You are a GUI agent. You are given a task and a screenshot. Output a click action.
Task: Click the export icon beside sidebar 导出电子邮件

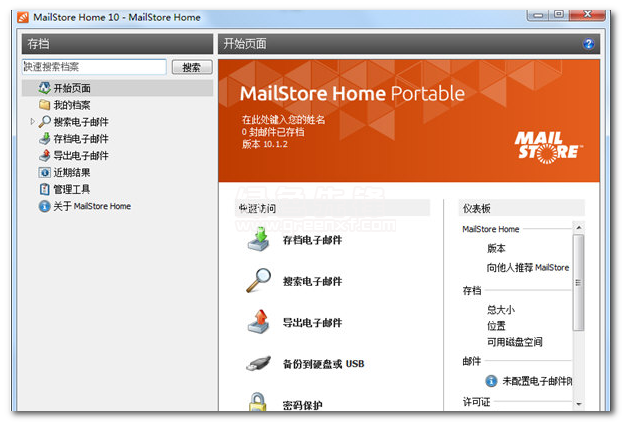pyautogui.click(x=44, y=155)
